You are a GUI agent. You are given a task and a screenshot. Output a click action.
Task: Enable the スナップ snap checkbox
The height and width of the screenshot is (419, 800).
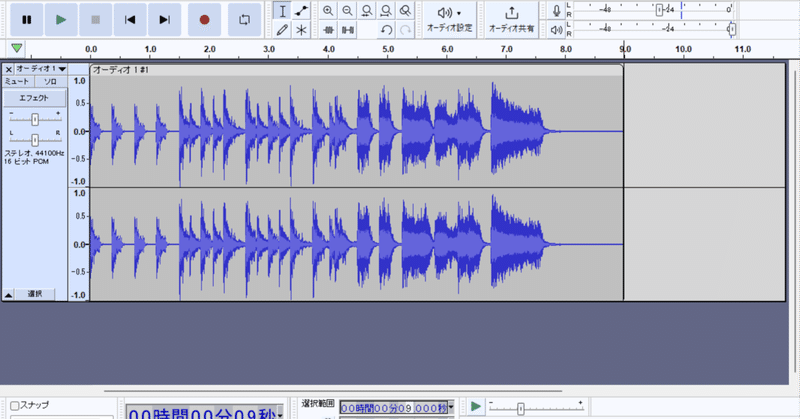tap(15, 406)
